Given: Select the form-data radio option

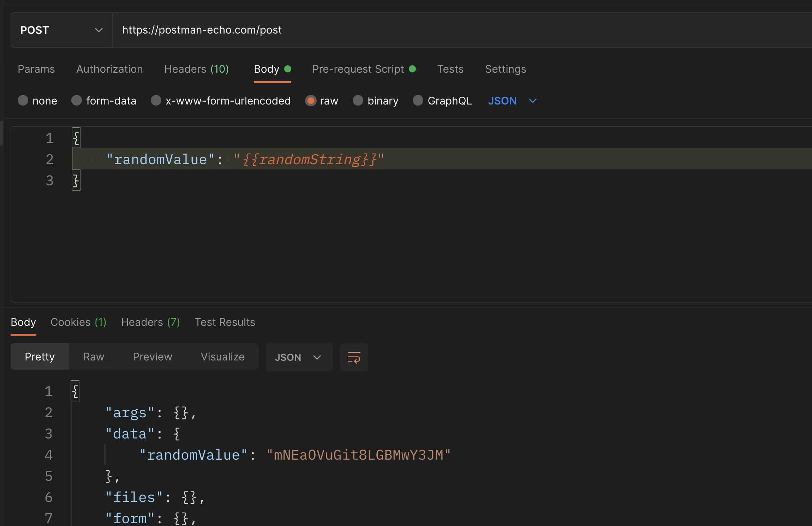Looking at the screenshot, I should 77,101.
